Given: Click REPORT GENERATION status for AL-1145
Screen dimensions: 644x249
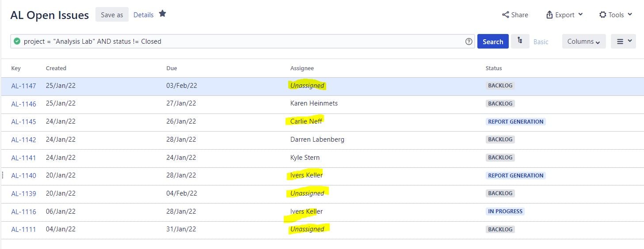Looking at the screenshot, I should point(516,121).
